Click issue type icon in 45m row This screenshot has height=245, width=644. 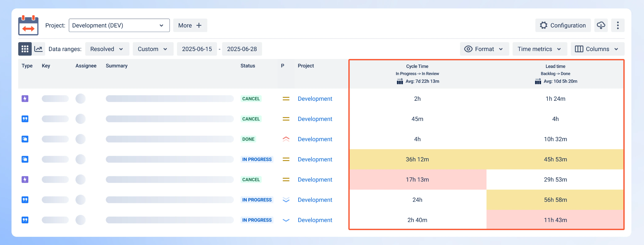[x=25, y=119]
